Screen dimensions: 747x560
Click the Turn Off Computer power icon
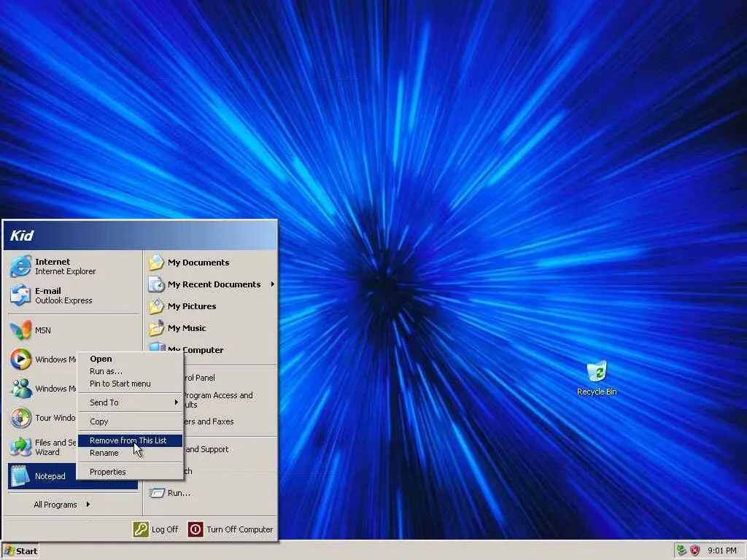(196, 529)
